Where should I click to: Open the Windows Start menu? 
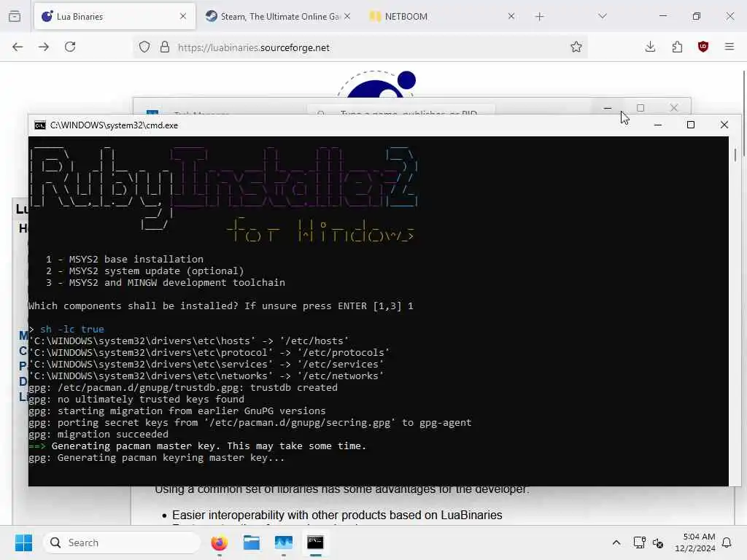[x=23, y=542]
